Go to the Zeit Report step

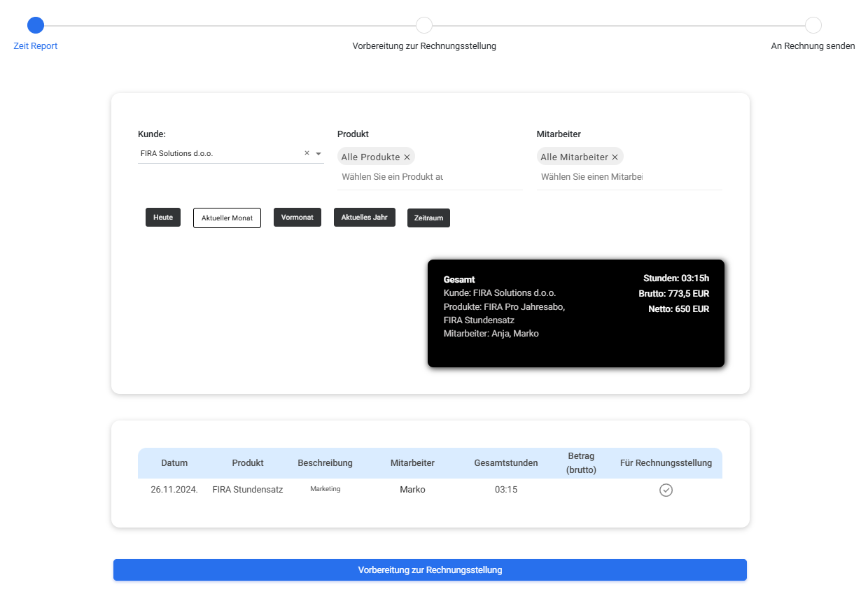click(36, 26)
